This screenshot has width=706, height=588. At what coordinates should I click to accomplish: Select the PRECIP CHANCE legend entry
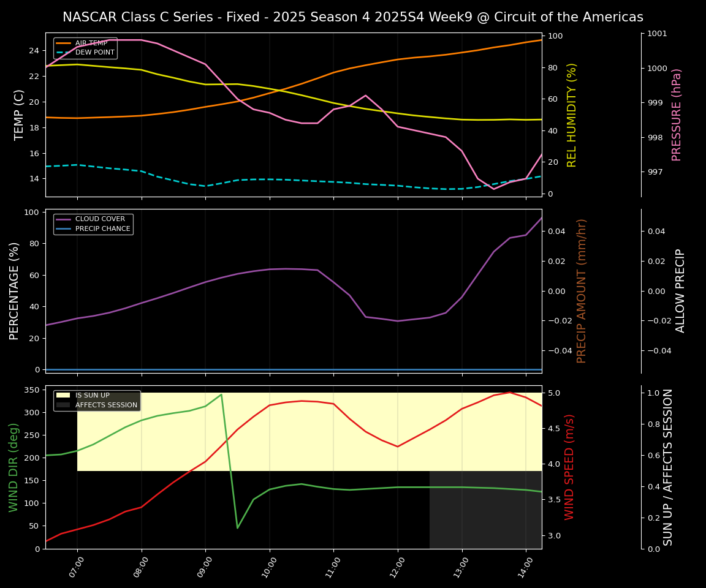click(x=102, y=229)
